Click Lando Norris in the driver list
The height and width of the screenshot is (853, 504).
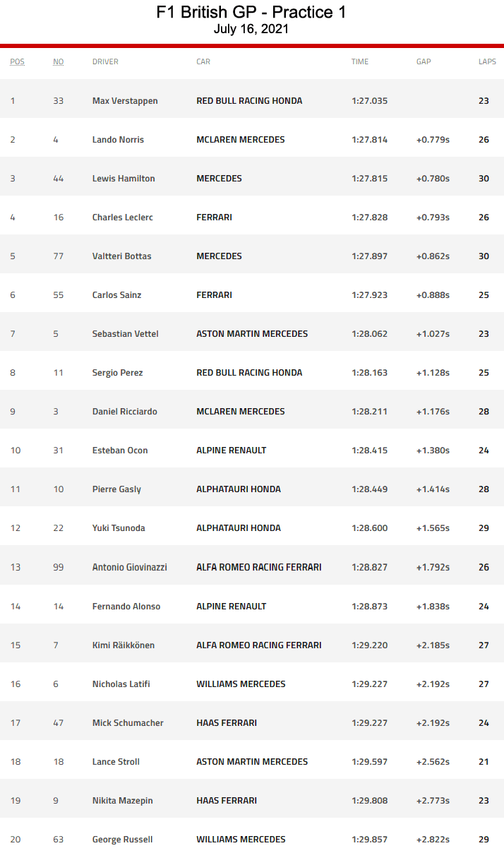click(118, 140)
